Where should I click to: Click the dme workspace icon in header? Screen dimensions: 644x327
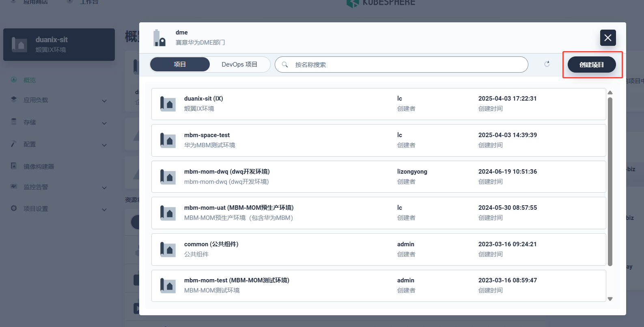pyautogui.click(x=159, y=38)
